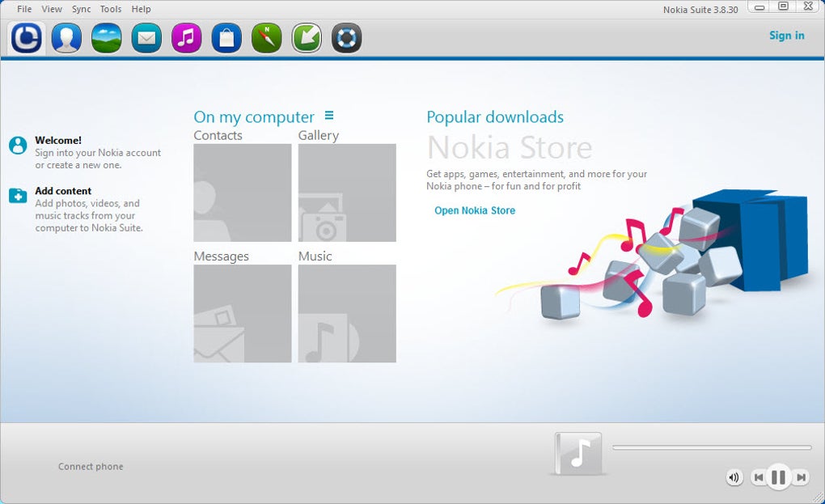Maximize the Nokia Suite window
Viewport: 825px width, 504px height.
pos(783,6)
